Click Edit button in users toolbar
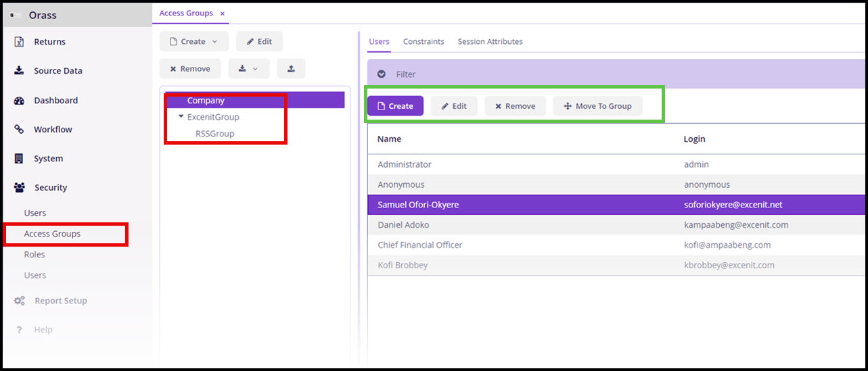This screenshot has width=868, height=371. (x=454, y=106)
